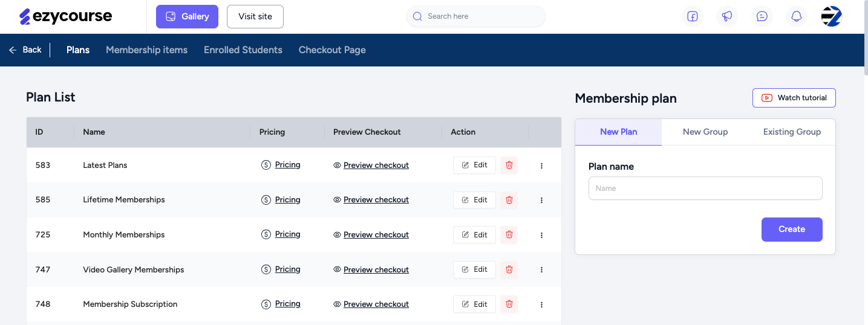Open the Facebook icon in header
The image size is (868, 325).
pyautogui.click(x=693, y=16)
